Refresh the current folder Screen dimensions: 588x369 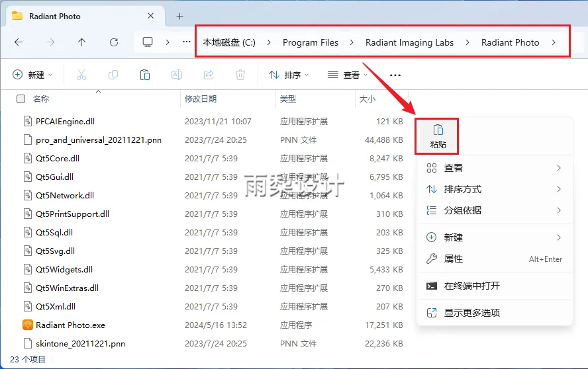[x=114, y=42]
